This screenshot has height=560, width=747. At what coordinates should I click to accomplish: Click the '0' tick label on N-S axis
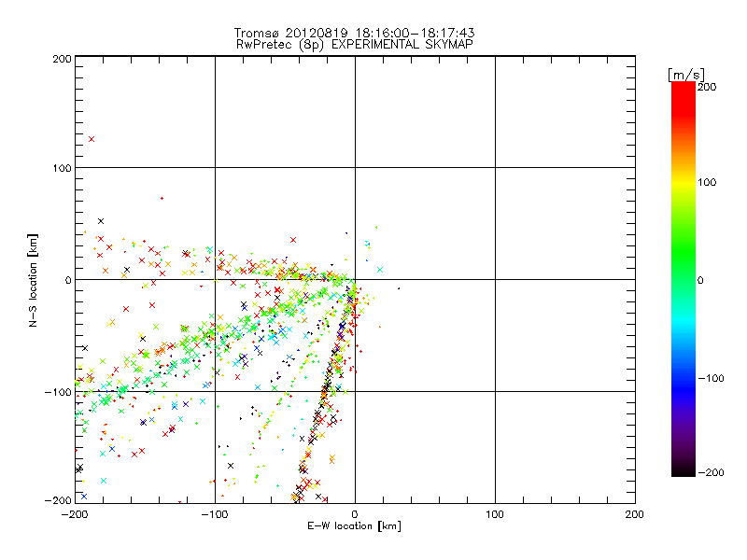[68, 280]
